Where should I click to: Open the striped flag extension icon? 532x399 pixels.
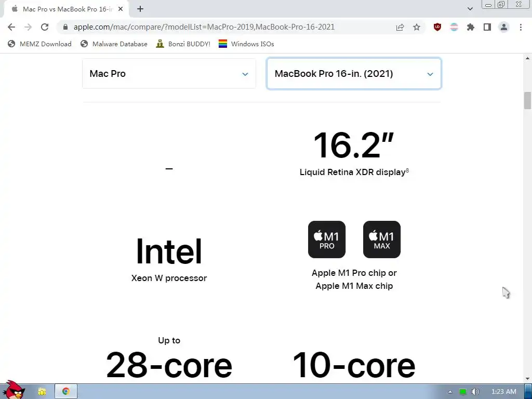(x=454, y=27)
